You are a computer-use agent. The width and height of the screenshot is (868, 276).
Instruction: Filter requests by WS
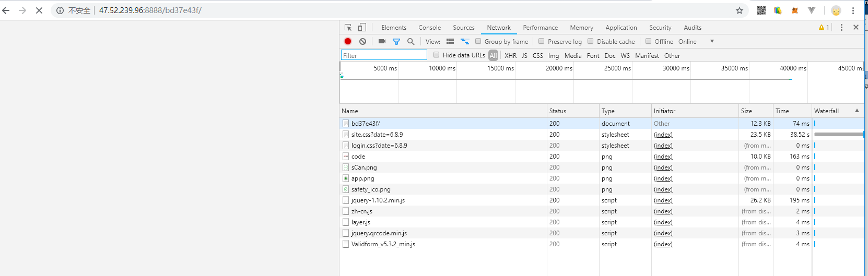(x=625, y=55)
